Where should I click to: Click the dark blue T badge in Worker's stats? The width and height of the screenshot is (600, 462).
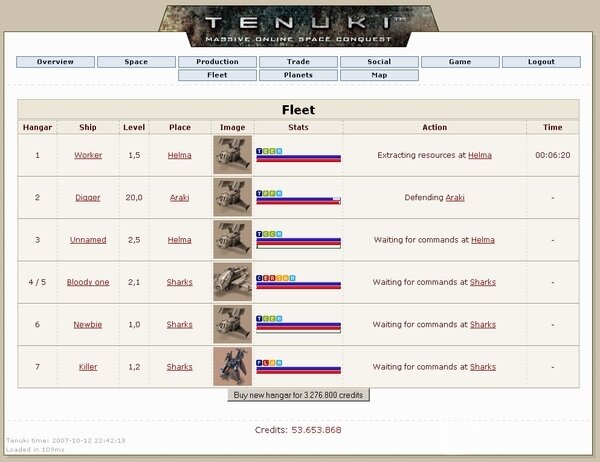point(259,151)
